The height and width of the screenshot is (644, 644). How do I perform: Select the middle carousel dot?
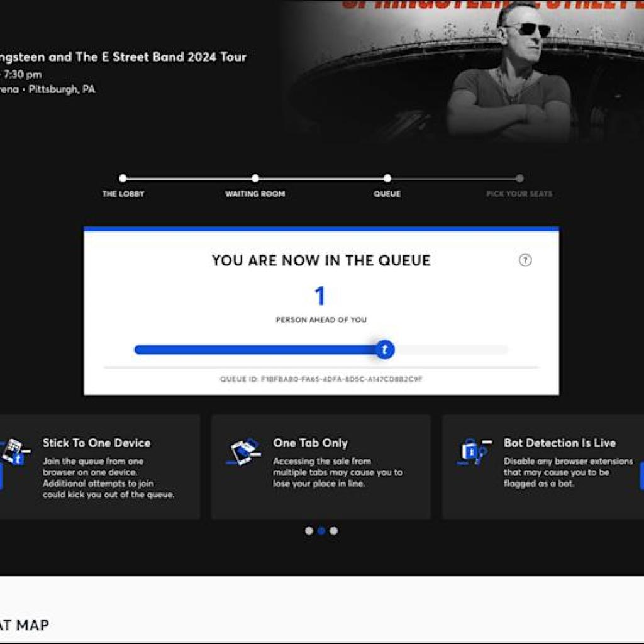[x=322, y=530]
